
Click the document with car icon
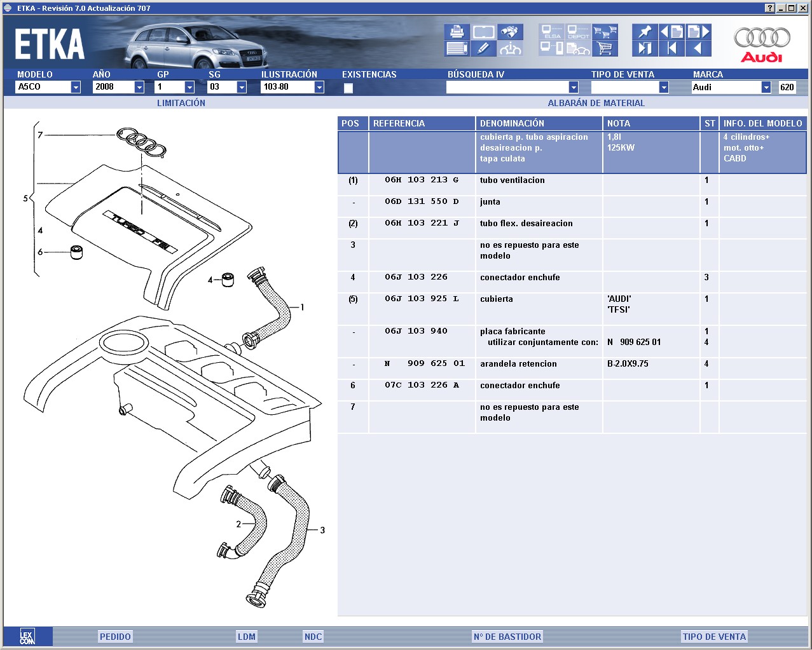pyautogui.click(x=578, y=48)
